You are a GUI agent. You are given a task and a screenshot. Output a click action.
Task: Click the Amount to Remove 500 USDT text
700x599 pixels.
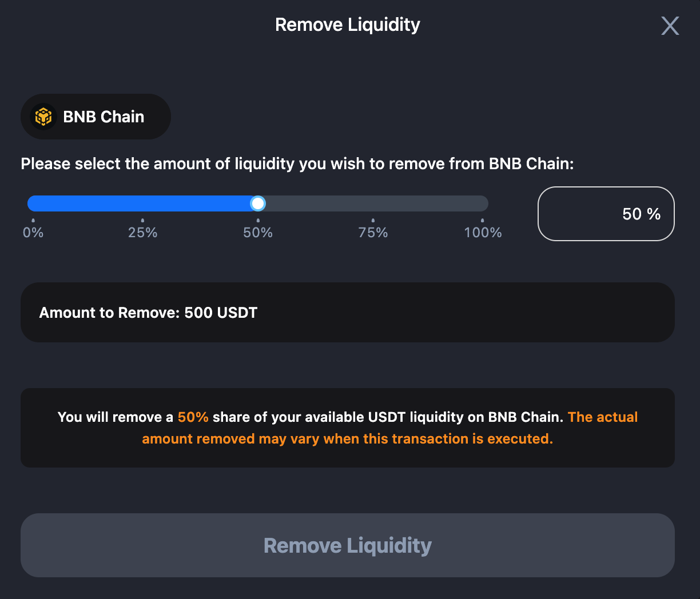click(x=148, y=313)
